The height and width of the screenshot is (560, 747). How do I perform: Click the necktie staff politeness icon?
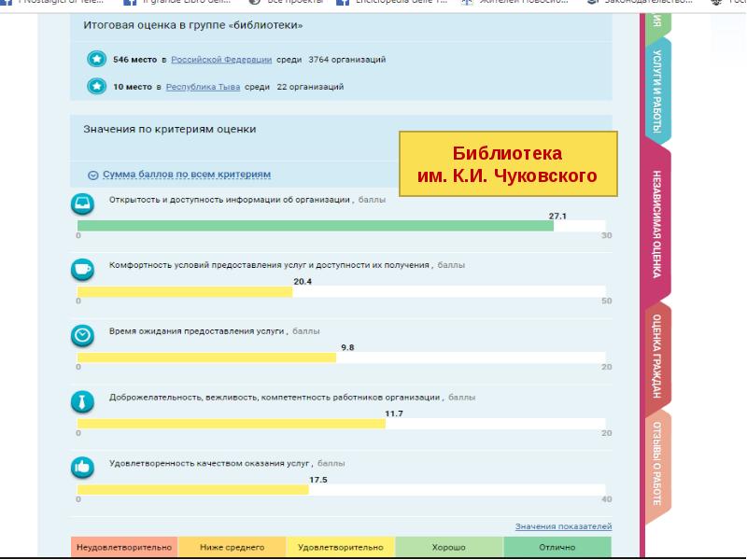tap(83, 401)
